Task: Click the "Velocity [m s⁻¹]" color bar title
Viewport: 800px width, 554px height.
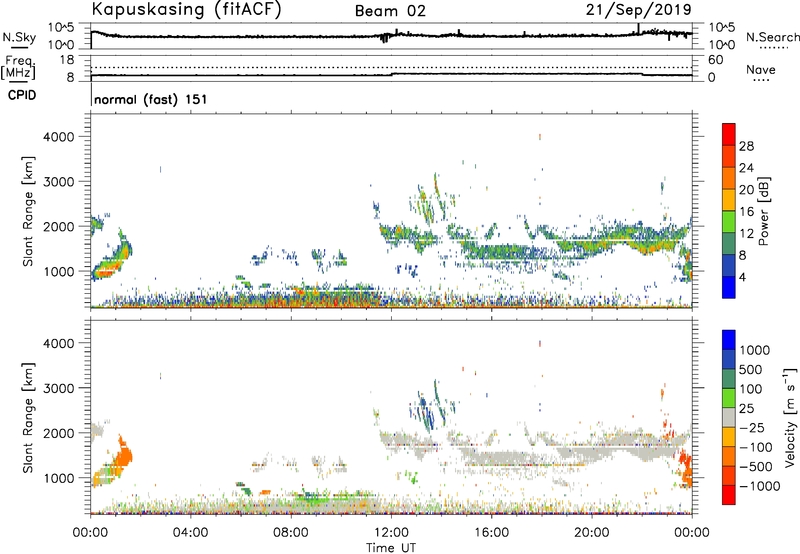Action: tap(790, 416)
